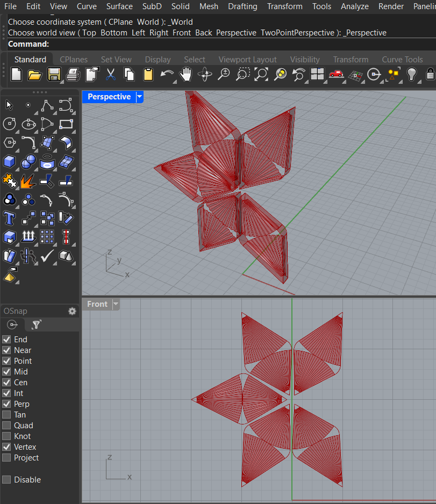This screenshot has width=436, height=504.
Task: Enable the Project osnap checkbox
Action: tap(6, 458)
